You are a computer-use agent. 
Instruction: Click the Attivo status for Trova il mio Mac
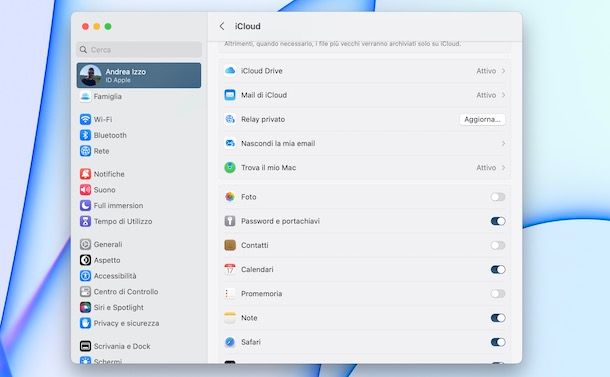[486, 167]
